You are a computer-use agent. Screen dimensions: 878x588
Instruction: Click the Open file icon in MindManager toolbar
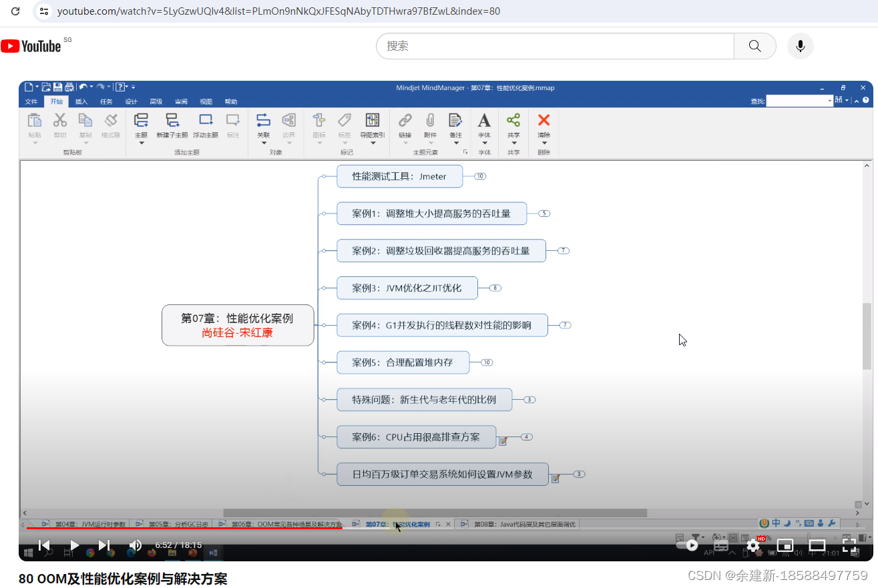pos(46,87)
